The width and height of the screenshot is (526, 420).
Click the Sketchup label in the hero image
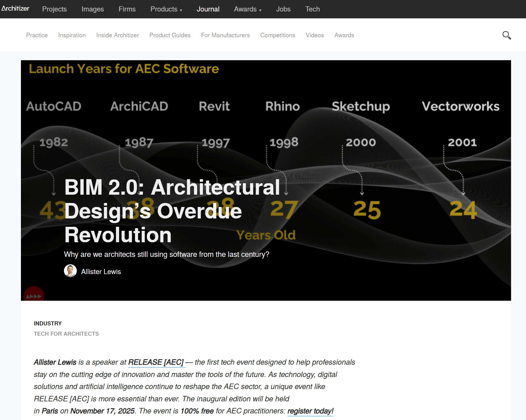[x=361, y=107]
